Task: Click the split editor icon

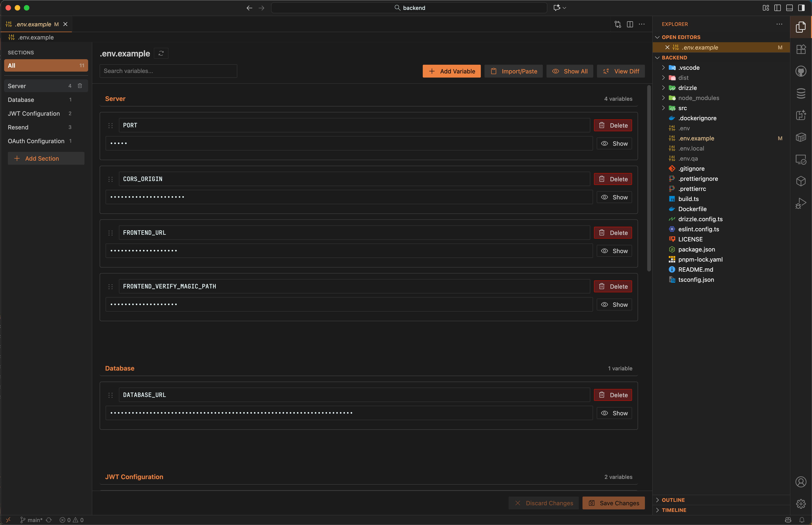Action: point(630,24)
